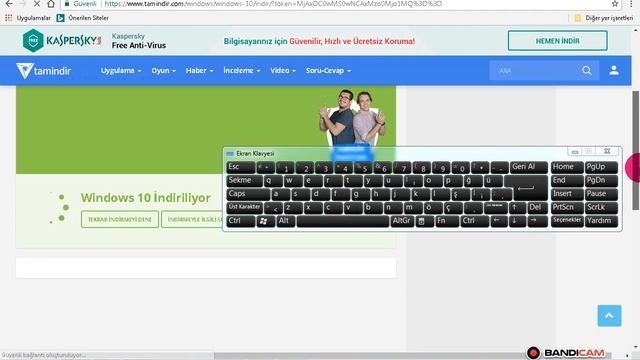640x360 pixels.
Task: Toggle Caps key on on-screen keyboard
Action: [248, 194]
